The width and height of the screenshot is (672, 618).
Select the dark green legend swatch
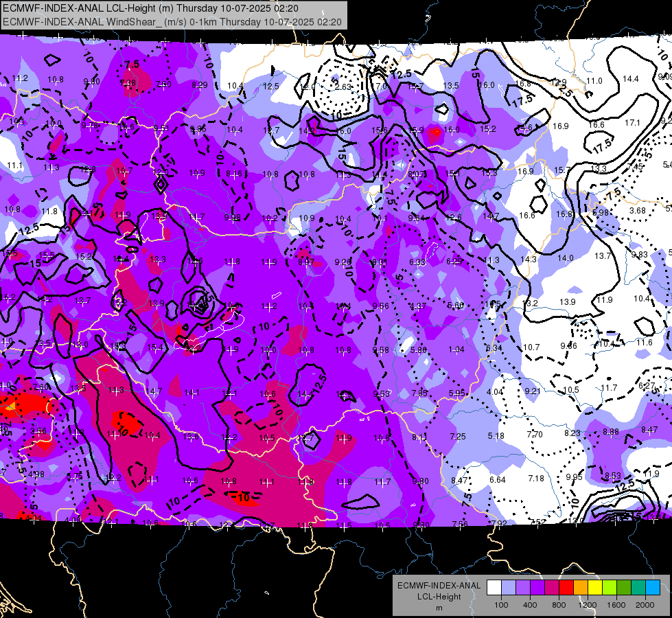click(x=623, y=588)
